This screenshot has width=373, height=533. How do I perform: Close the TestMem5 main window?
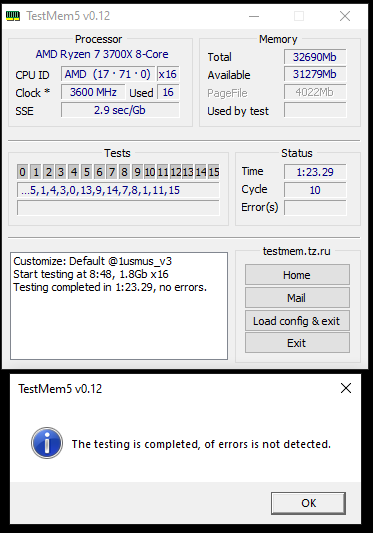(x=345, y=16)
